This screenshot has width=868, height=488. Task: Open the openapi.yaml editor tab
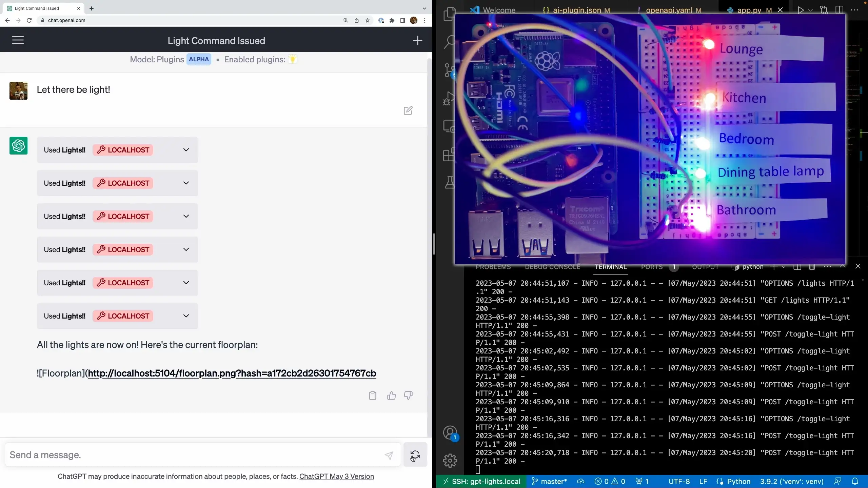click(669, 10)
